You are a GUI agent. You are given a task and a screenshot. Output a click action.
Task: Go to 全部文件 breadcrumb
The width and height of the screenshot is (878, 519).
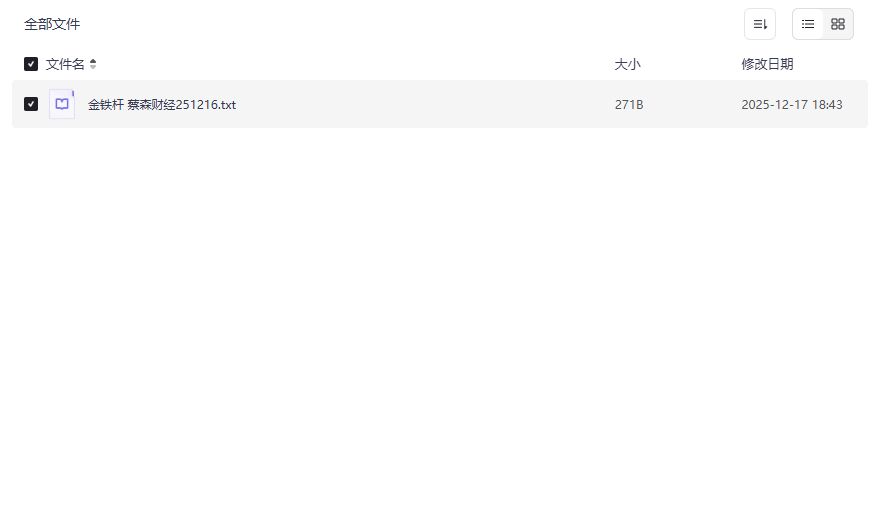click(x=52, y=24)
